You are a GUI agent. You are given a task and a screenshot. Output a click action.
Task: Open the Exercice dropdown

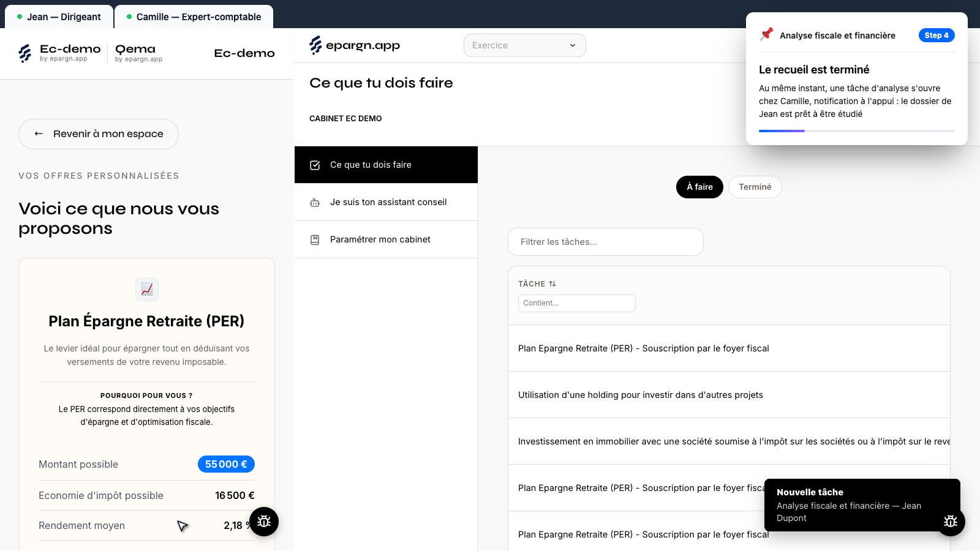pos(525,45)
